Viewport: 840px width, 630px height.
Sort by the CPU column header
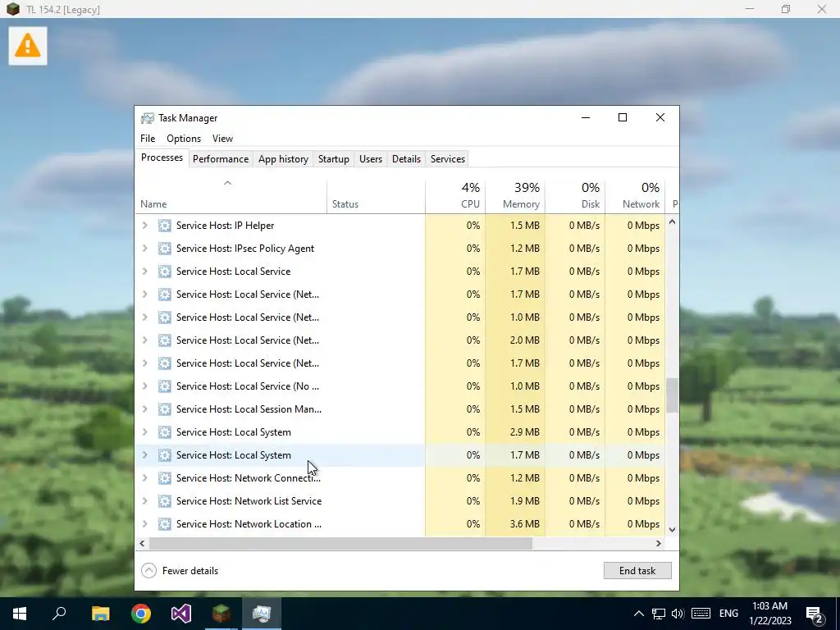455,197
